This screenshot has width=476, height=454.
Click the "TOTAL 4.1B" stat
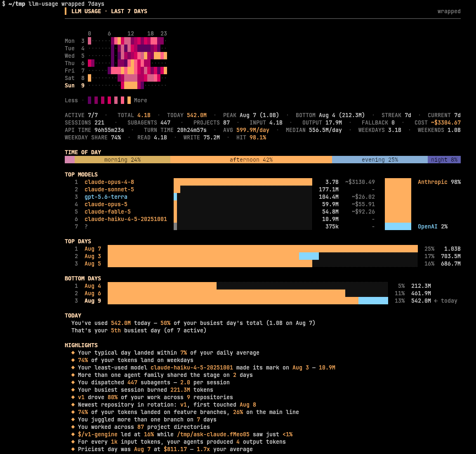134,115
